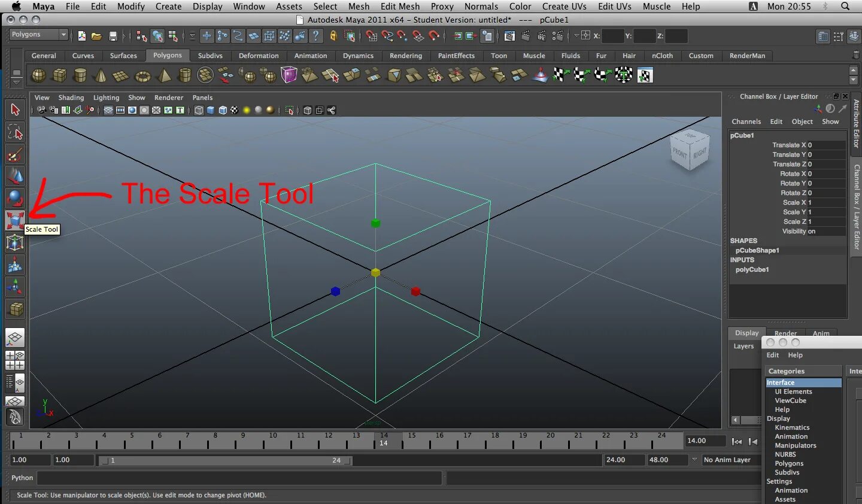Open the Edit Mesh menu
Viewport: 862px width, 504px height.
(x=400, y=7)
